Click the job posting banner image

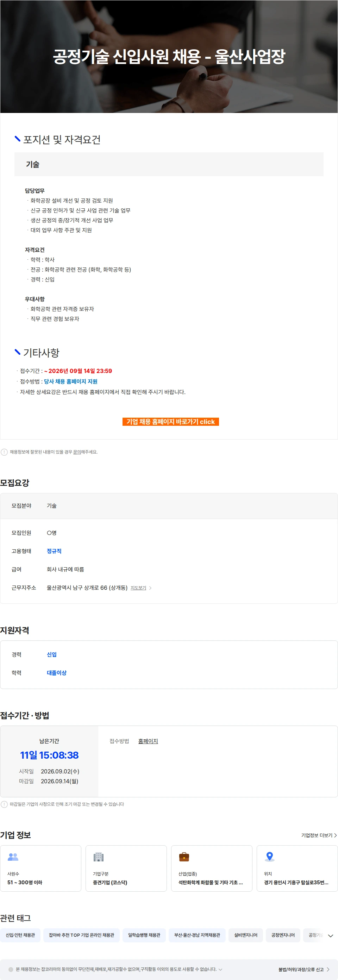(169, 56)
